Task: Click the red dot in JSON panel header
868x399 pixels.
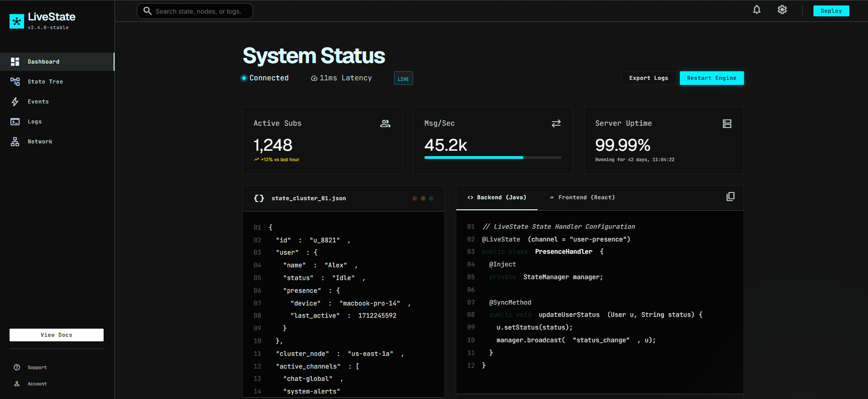Action: click(415, 198)
